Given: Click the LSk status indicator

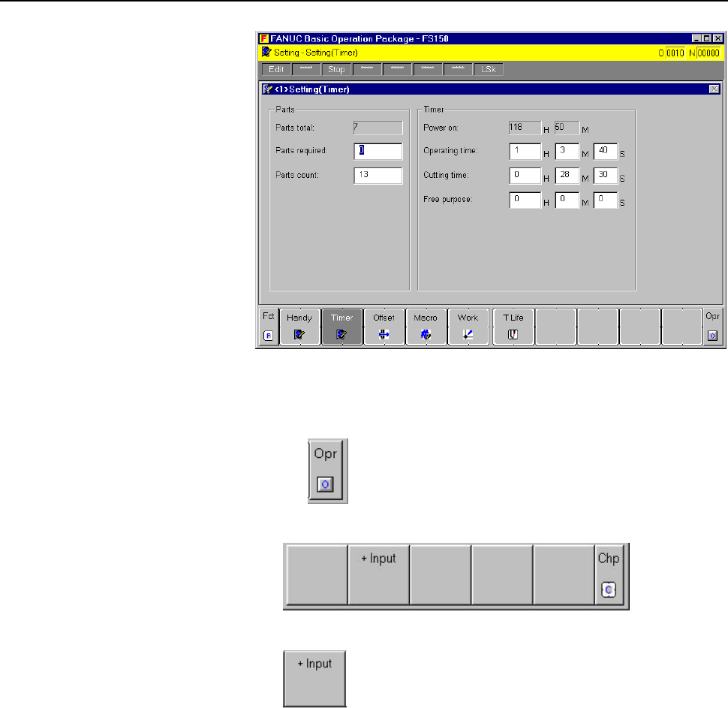Looking at the screenshot, I should click(x=489, y=69).
